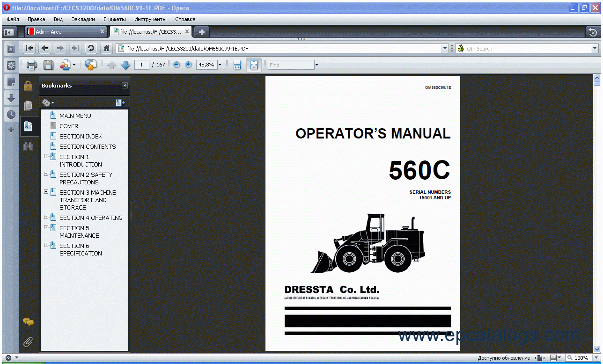The height and width of the screenshot is (364, 603).
Task: Open the attachments paperclip pane
Action: coord(28,342)
